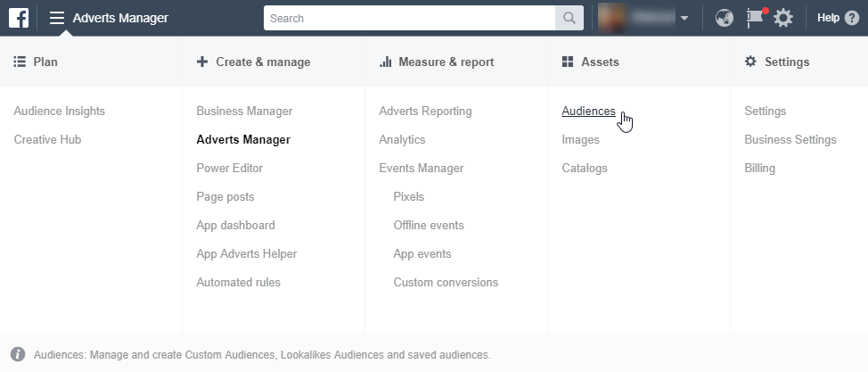Toggle the hamburger menu icon
The height and width of the screenshot is (372, 868).
(57, 18)
